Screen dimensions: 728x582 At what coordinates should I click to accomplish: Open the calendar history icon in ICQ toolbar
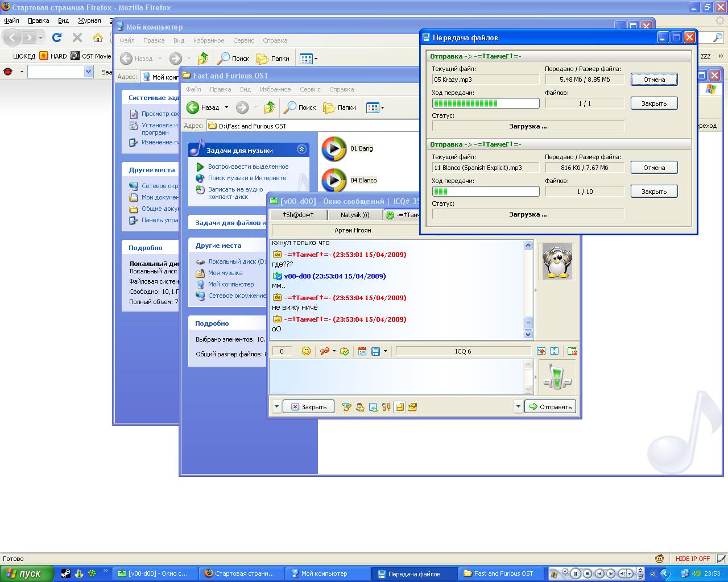click(362, 351)
